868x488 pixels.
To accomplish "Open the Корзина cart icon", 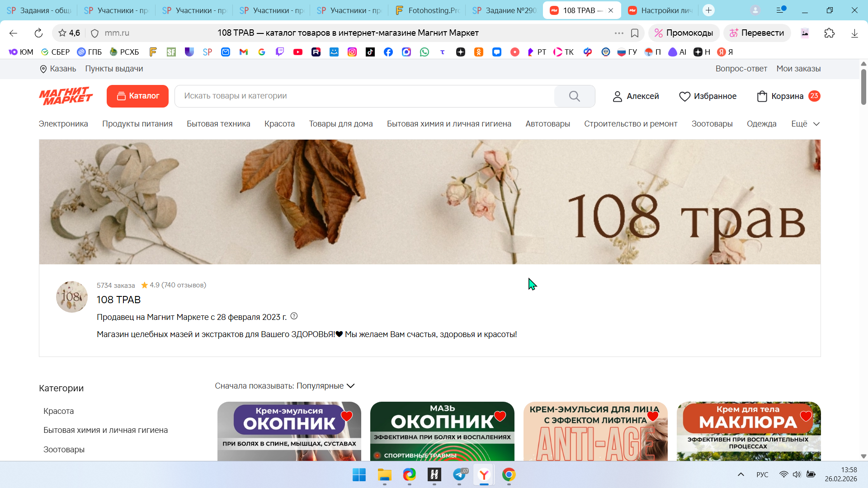I will [762, 96].
